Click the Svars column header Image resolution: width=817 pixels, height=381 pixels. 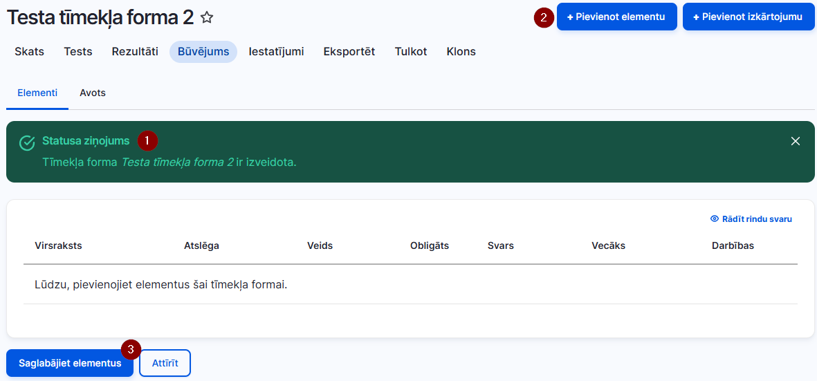tap(501, 246)
